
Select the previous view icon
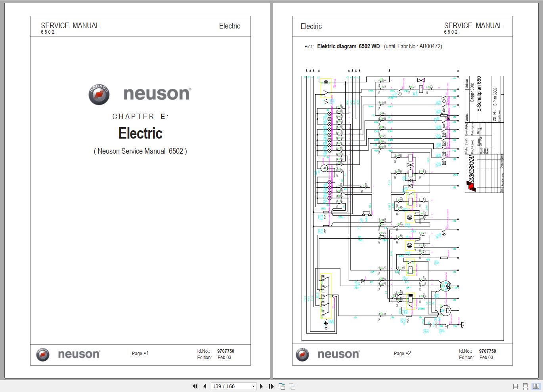[x=282, y=386]
